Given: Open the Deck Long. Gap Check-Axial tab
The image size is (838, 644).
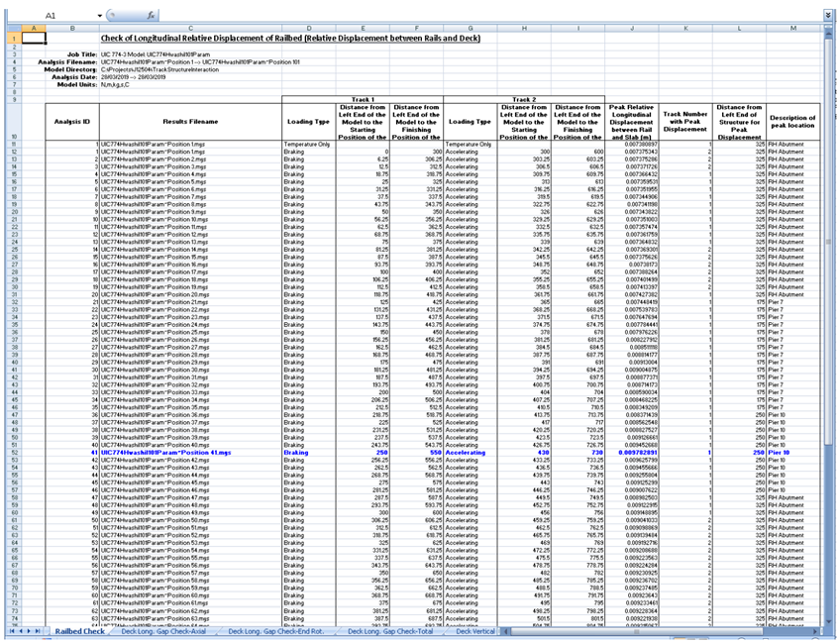Looking at the screenshot, I should tap(164, 631).
